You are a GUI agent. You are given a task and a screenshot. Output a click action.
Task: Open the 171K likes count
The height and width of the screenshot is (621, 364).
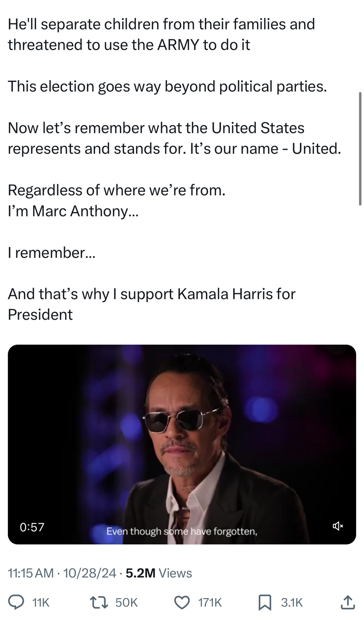coord(210,603)
